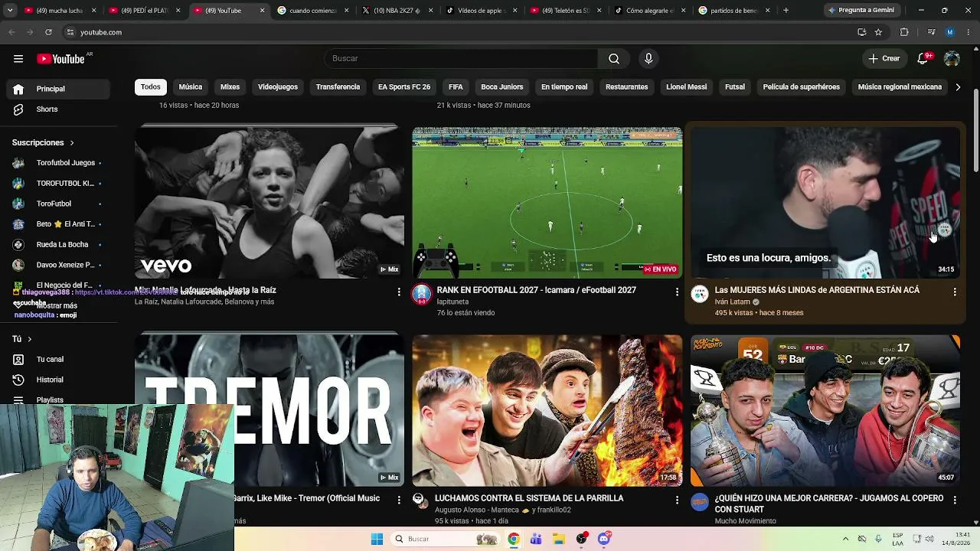Open YouTube notifications bell
980x551 pixels.
pos(923,59)
